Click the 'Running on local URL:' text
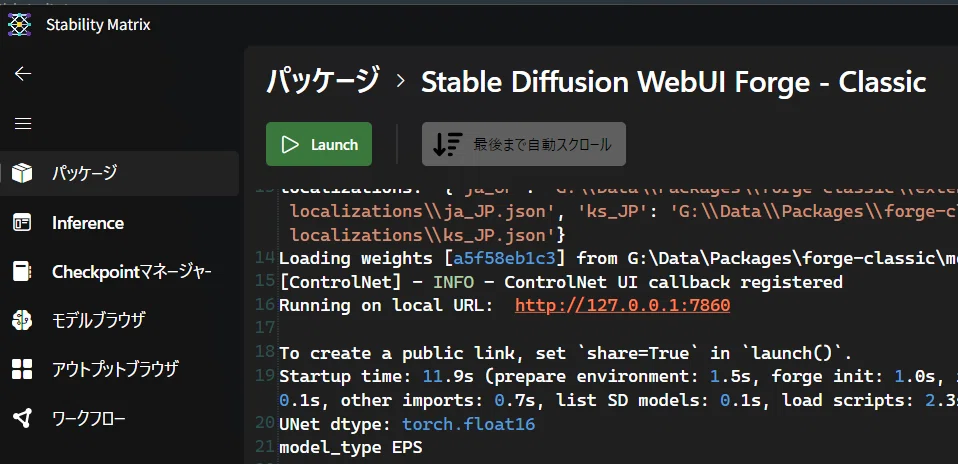The width and height of the screenshot is (958, 464). tap(386, 305)
